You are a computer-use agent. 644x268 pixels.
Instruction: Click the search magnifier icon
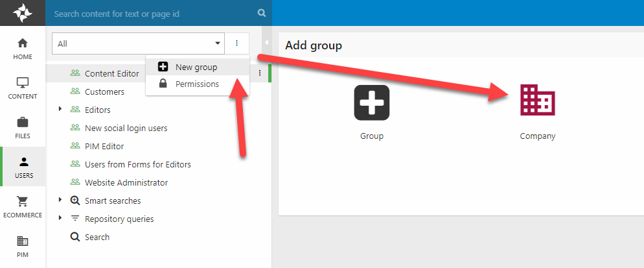(x=261, y=13)
